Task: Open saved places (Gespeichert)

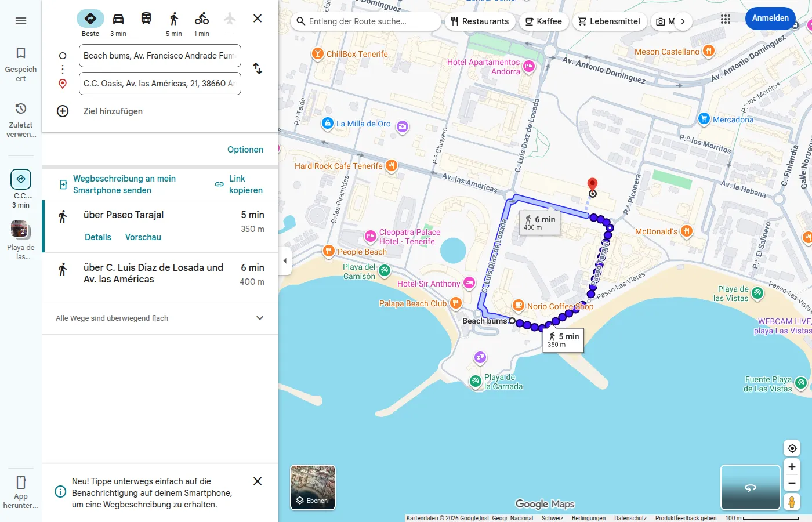Action: click(x=21, y=64)
